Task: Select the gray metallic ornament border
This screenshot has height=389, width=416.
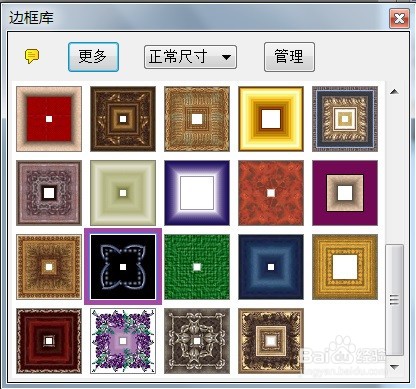Action: (x=197, y=341)
